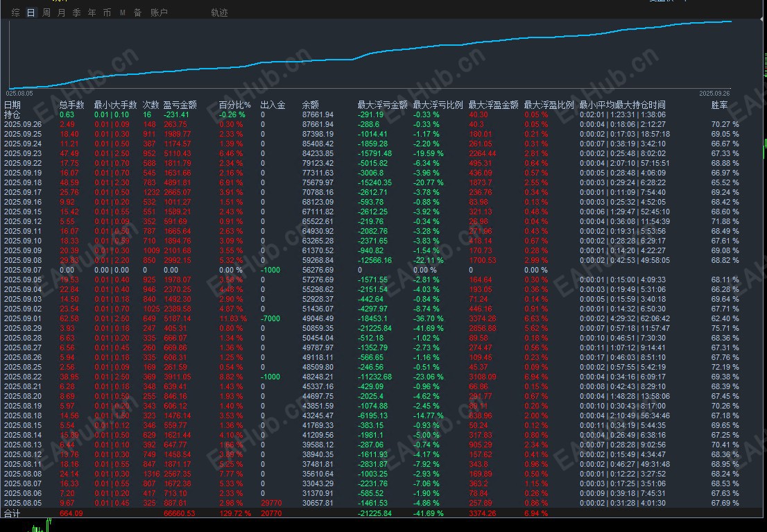767x532 pixels.
Task: Click the 20770 total deposit value
Action: point(271,513)
